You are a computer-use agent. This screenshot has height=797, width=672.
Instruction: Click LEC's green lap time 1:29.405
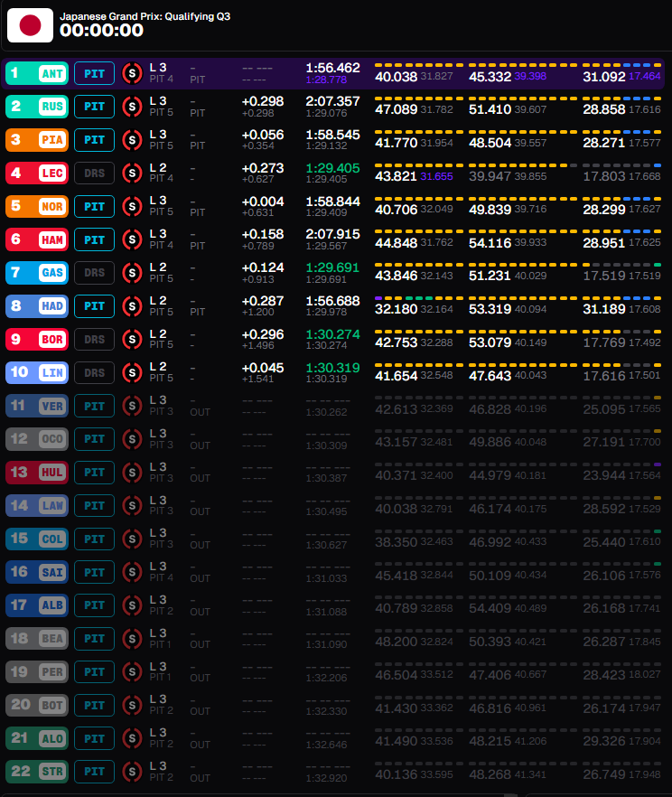pos(332,168)
